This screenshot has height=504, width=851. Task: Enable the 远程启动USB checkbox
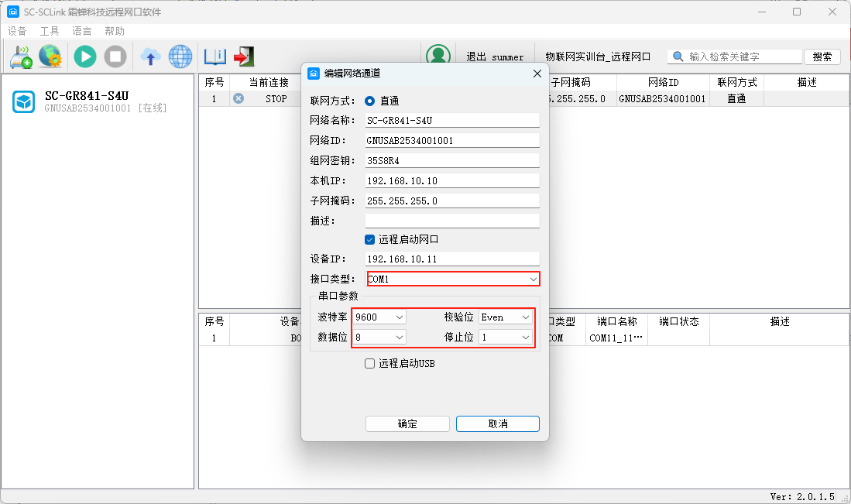pos(370,363)
